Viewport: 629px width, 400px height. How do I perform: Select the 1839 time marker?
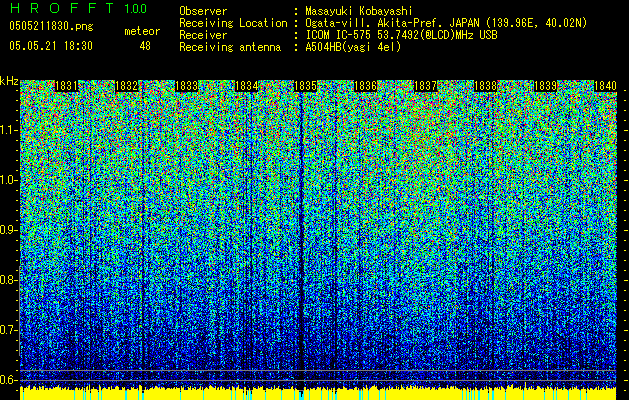coord(545,86)
